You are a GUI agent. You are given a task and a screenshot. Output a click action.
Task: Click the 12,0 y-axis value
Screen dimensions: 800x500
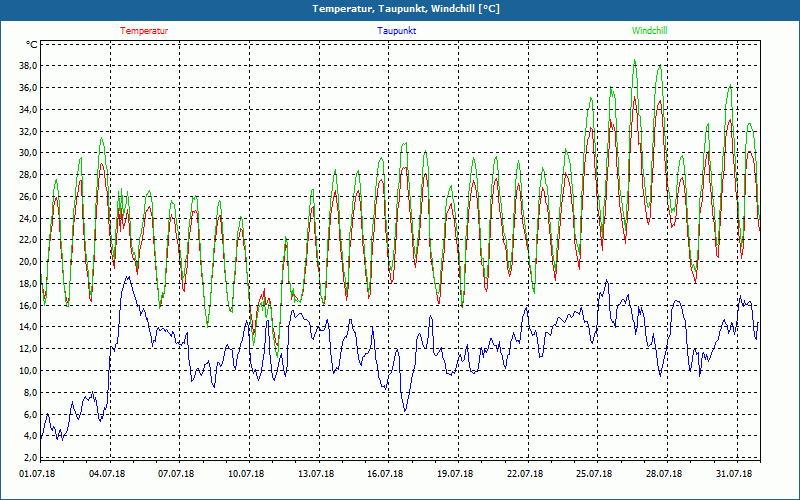click(x=27, y=349)
